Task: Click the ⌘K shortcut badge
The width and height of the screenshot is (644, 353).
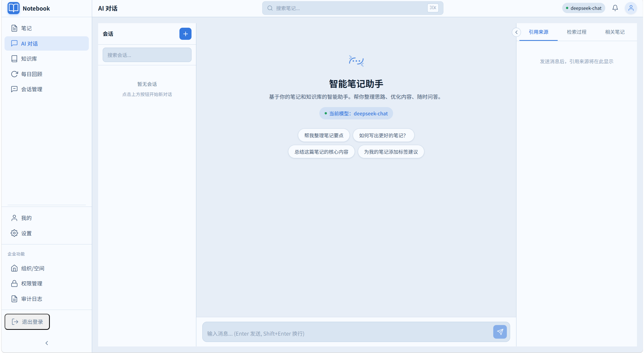Action: (x=433, y=8)
